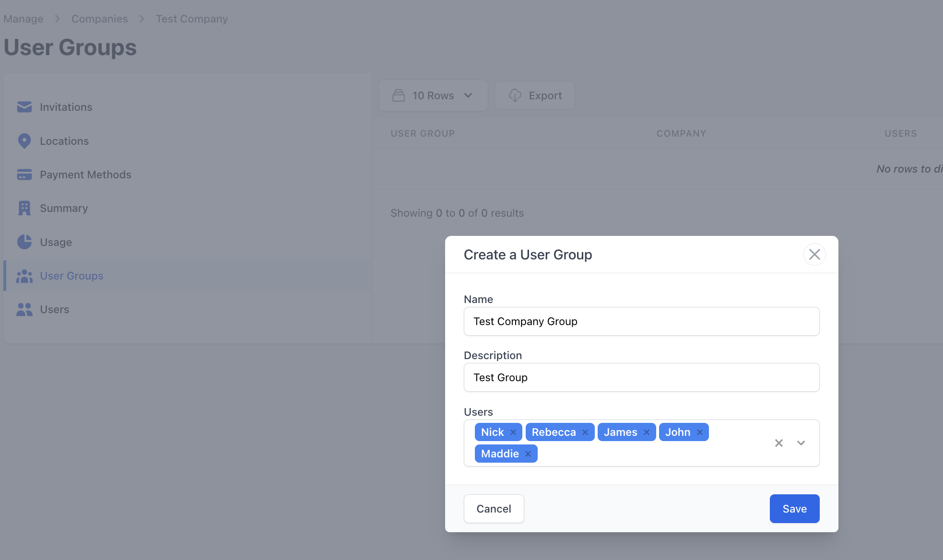943x560 pixels.
Task: Remove James from the Users field
Action: [647, 432]
